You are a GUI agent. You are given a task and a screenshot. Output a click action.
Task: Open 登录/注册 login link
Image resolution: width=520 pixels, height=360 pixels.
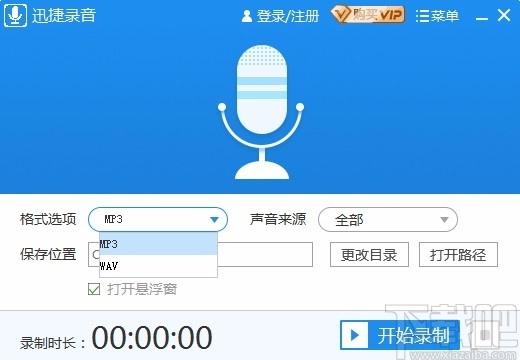click(280, 16)
